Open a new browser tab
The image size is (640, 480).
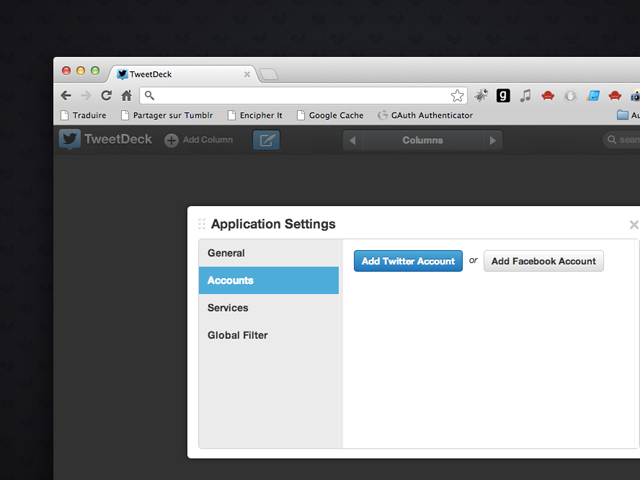[x=269, y=74]
